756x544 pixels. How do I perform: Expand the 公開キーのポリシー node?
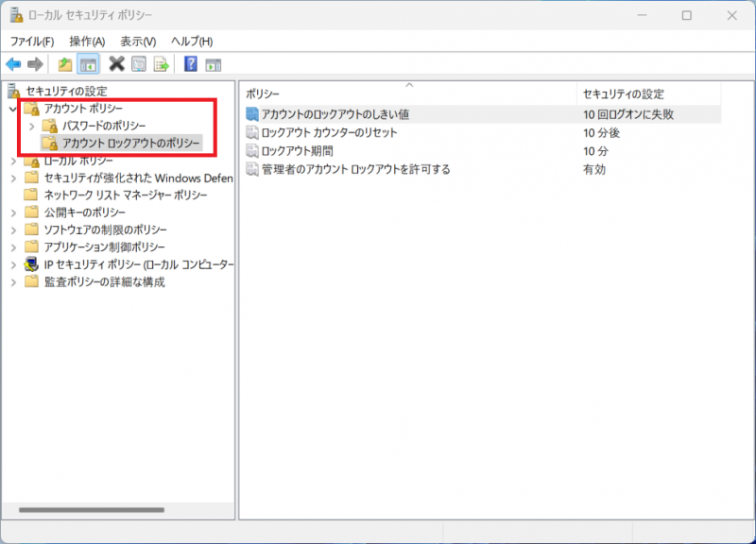(13, 212)
